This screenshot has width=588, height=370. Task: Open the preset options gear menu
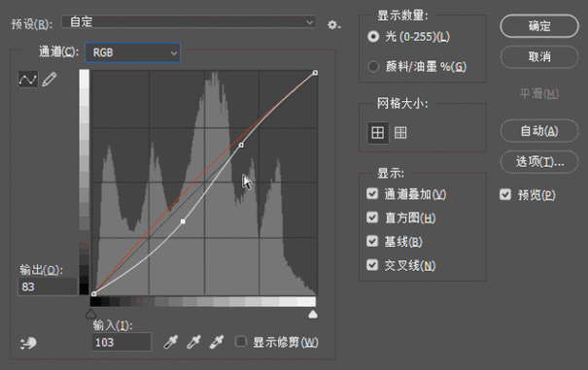333,24
